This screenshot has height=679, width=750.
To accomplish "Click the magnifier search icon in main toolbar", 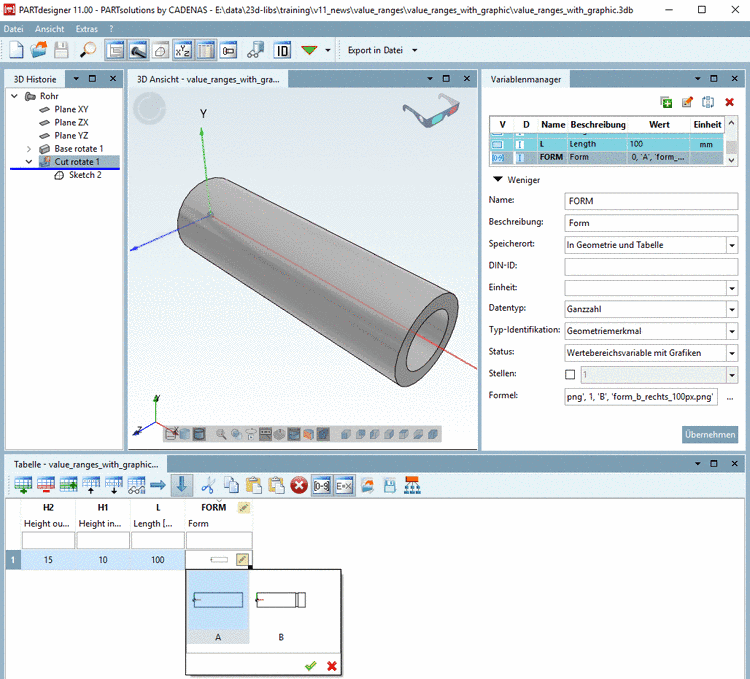I will [x=88, y=50].
